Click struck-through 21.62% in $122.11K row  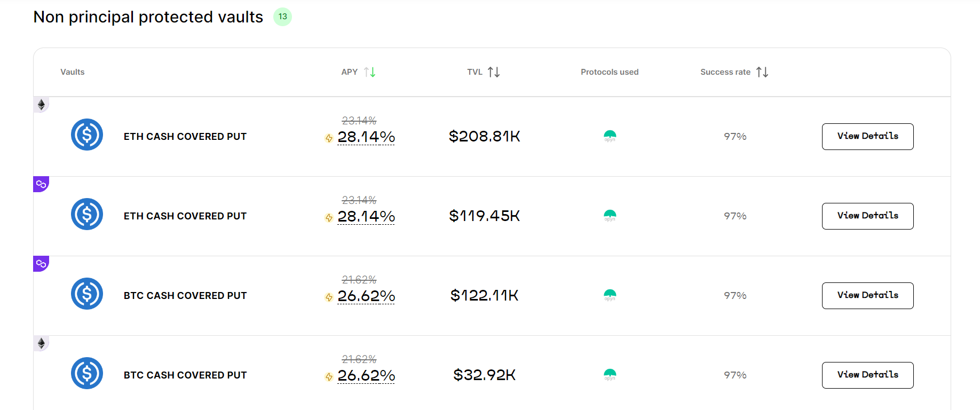359,280
